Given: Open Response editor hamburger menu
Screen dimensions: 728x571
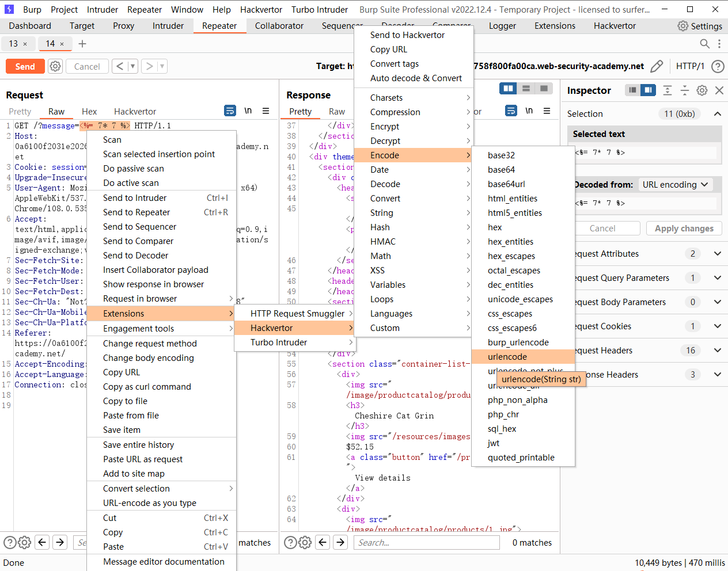Looking at the screenshot, I should 547,111.
